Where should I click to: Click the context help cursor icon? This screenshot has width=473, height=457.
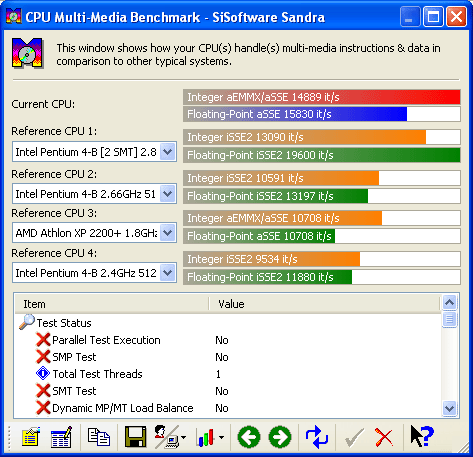pyautogui.click(x=422, y=436)
